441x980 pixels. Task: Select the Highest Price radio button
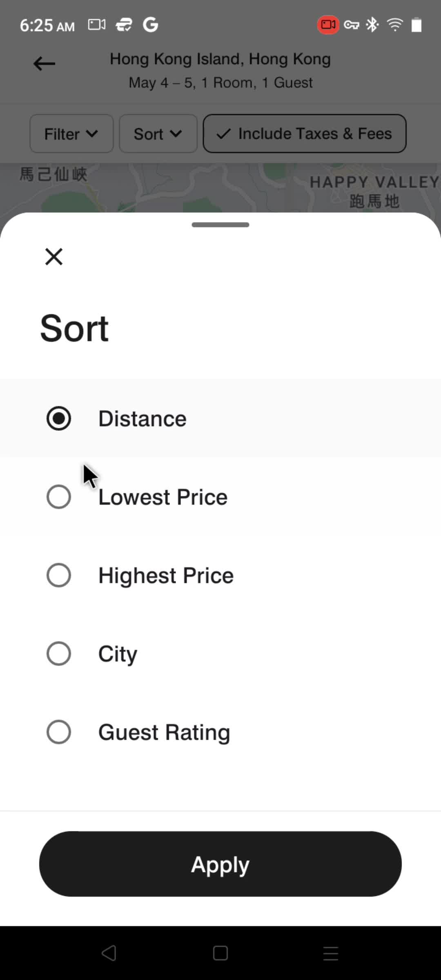point(59,575)
